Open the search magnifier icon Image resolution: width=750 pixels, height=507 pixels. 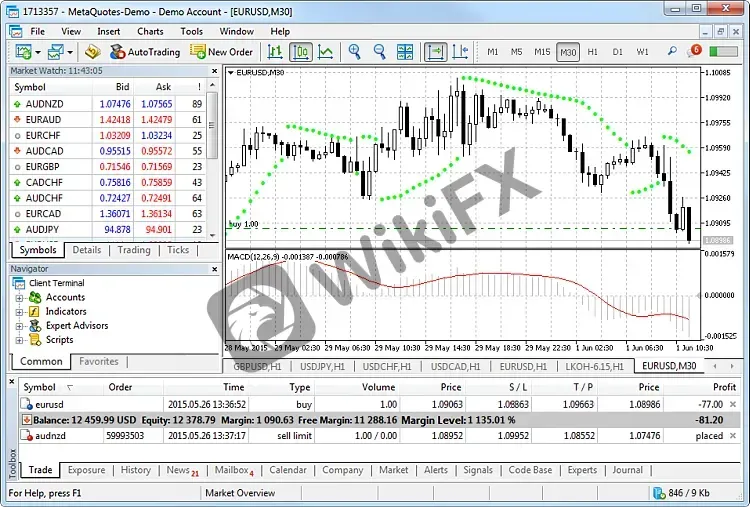click(x=672, y=51)
